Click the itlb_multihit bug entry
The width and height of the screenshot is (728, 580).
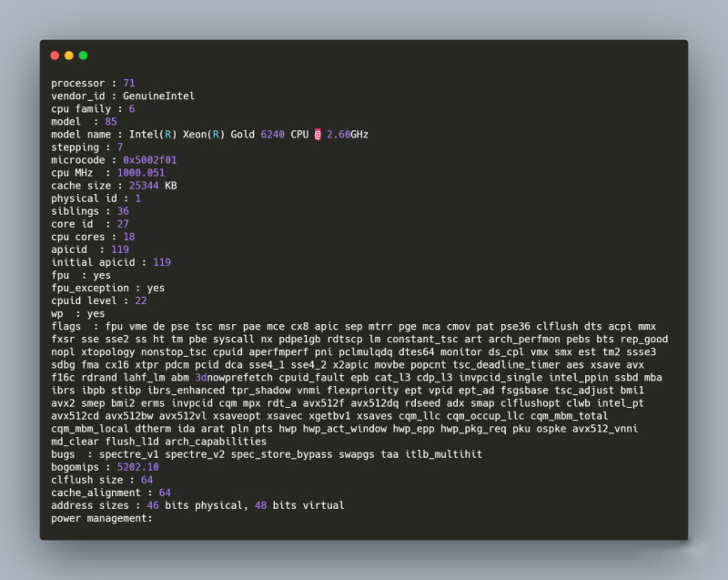tap(444, 454)
